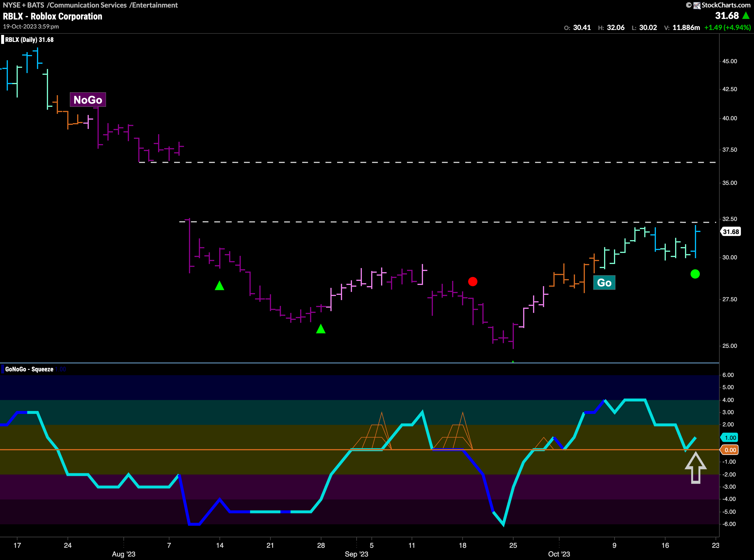Click the 27.50 price axis label
Screen dimensions: 754x560
click(x=730, y=299)
